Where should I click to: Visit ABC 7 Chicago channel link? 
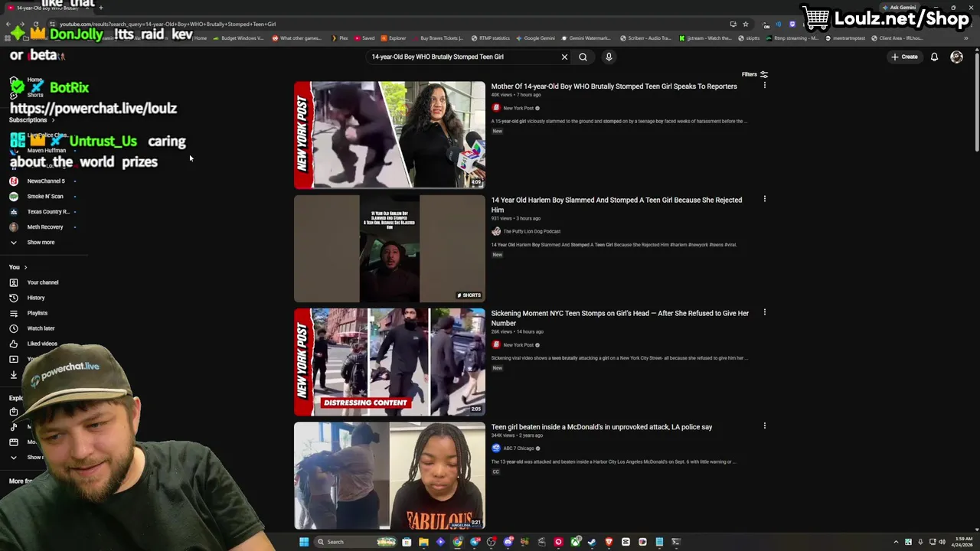pos(518,448)
